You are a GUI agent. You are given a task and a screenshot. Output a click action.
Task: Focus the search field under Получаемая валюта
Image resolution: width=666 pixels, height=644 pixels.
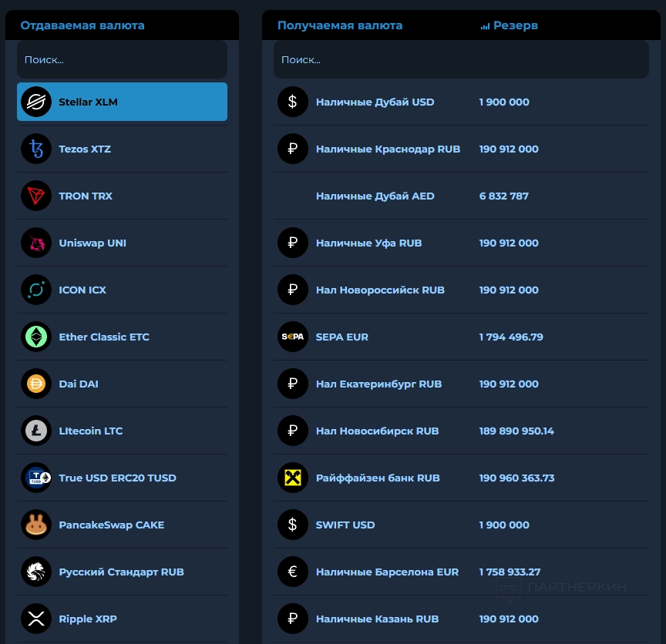coord(461,59)
